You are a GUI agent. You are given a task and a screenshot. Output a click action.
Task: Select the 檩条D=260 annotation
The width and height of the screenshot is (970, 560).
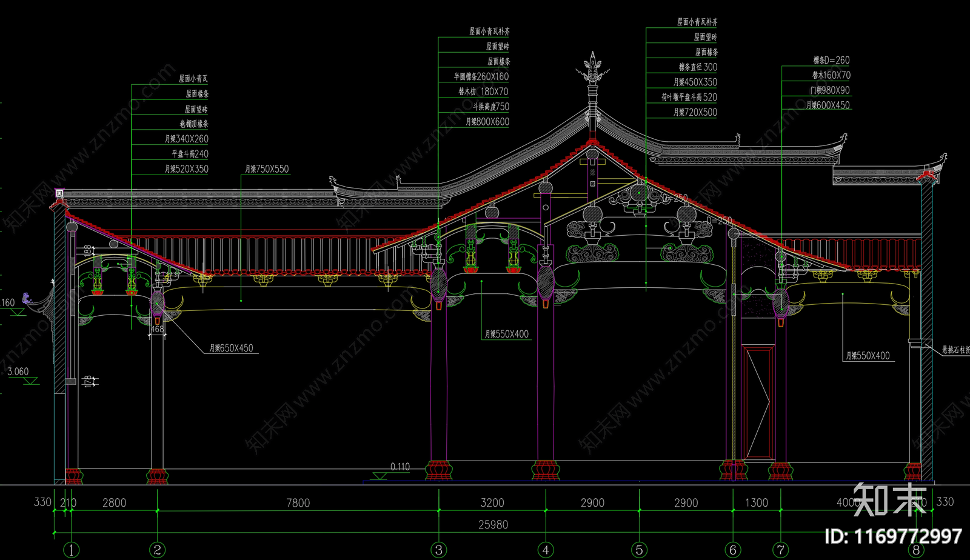coord(831,60)
